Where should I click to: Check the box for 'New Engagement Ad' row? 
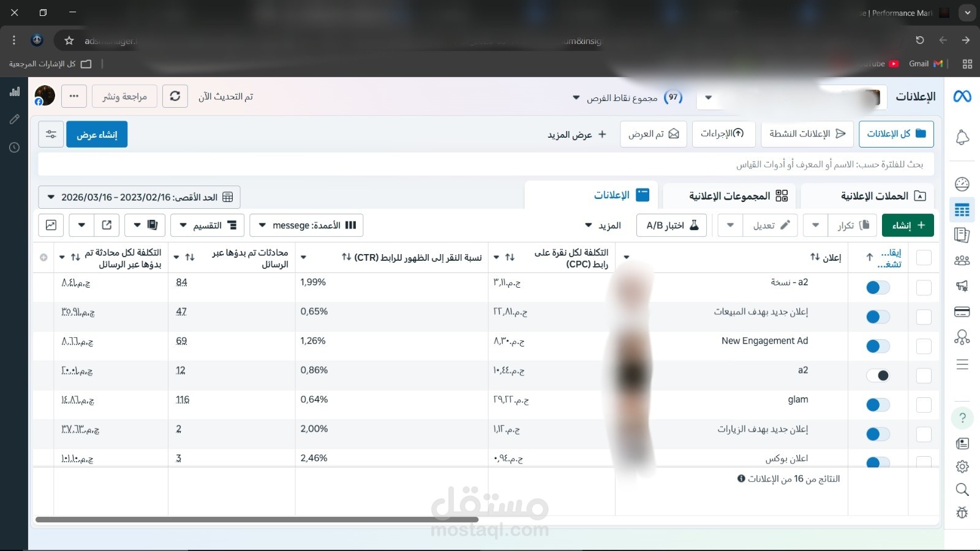pyautogui.click(x=924, y=346)
